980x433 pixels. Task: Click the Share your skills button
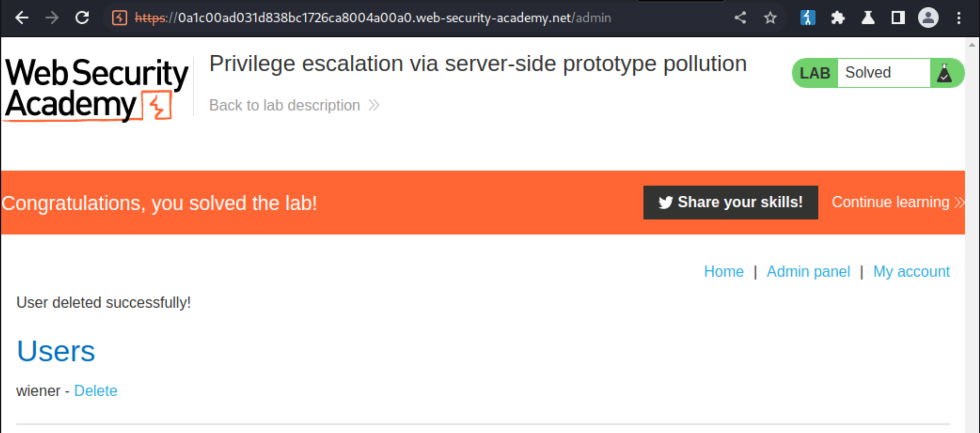[730, 202]
